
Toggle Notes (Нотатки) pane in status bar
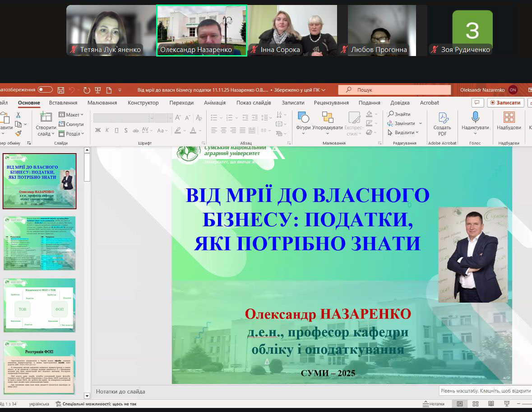433,404
